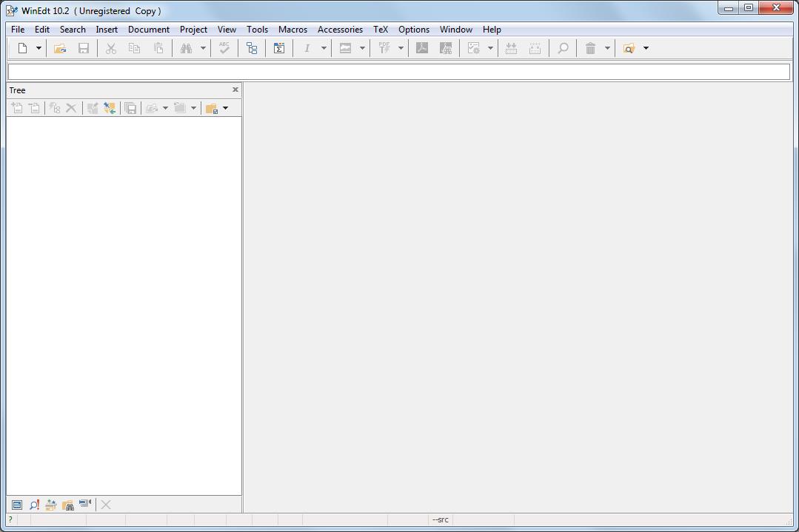
Task: Expand the PDF TeXify dropdown arrow
Action: pyautogui.click(x=401, y=48)
